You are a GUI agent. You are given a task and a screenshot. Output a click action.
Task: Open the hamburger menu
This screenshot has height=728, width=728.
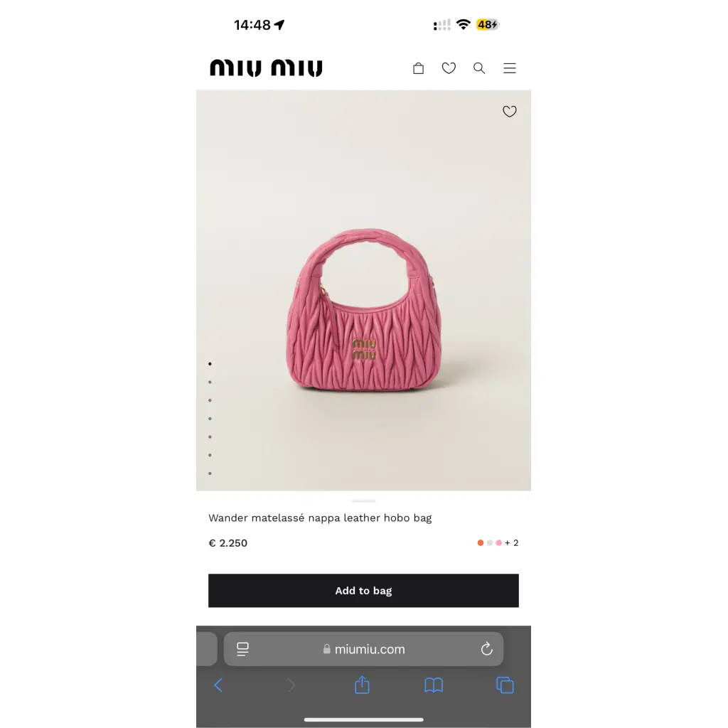click(x=510, y=68)
